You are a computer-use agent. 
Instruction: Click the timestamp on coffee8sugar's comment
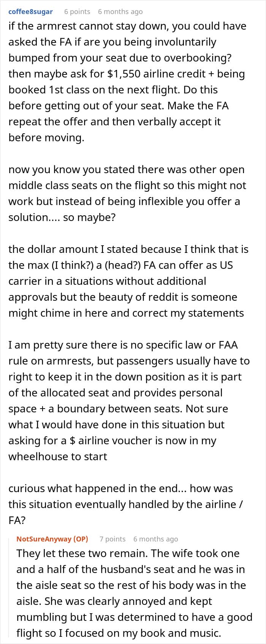120,12
